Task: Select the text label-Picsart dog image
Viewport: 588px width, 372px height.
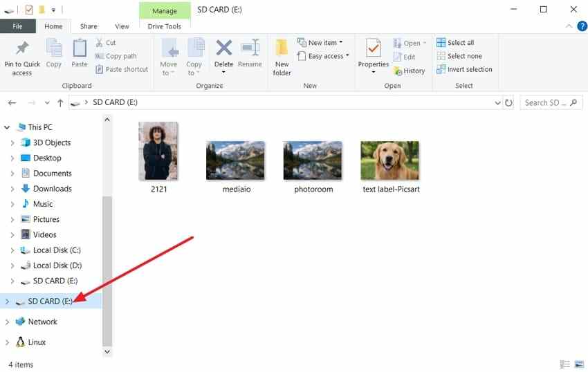Action: tap(390, 160)
